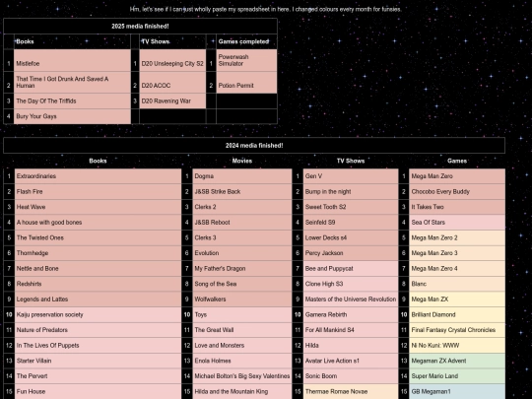Click 'Michael Bolton's Big Sexy Valentines'
Screen dimensions: 532x399
pyautogui.click(x=242, y=376)
